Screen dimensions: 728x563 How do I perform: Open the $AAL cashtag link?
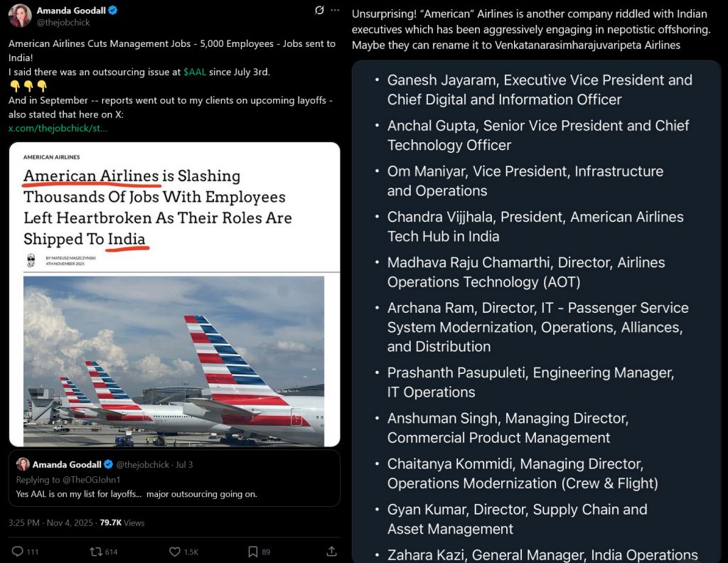click(195, 72)
